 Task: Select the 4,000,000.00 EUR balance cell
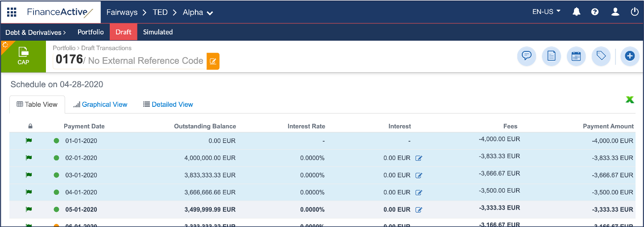(x=210, y=158)
